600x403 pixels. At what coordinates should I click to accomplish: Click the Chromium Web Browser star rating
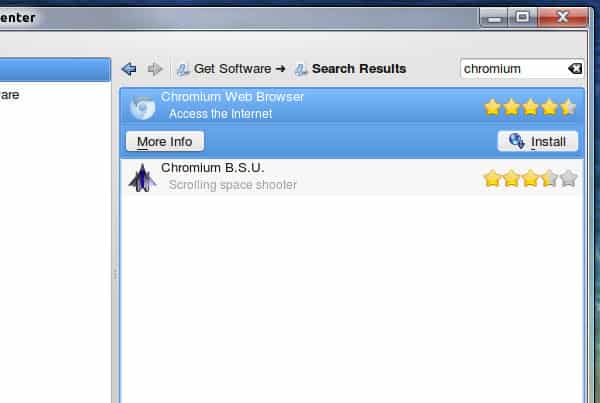point(530,107)
